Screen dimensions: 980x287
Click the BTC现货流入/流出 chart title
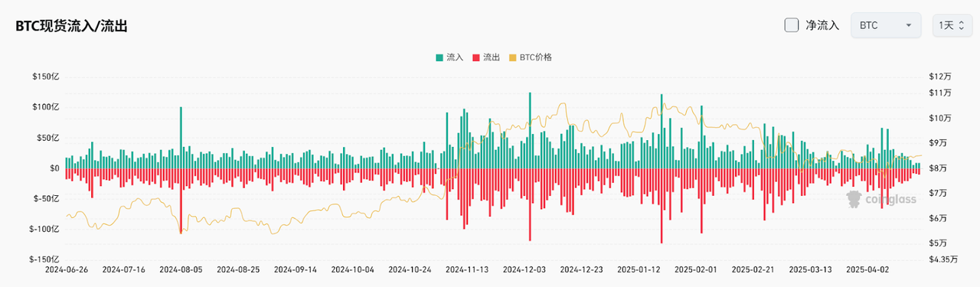coord(71,25)
